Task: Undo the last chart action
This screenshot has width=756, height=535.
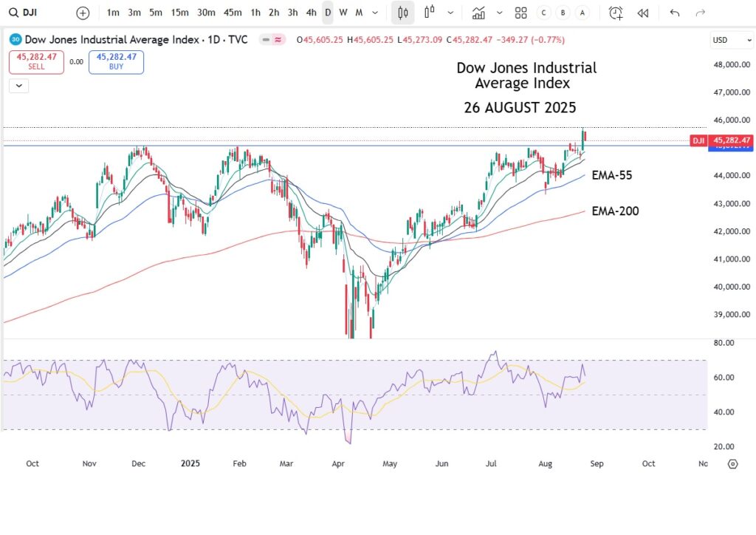Action: click(674, 13)
